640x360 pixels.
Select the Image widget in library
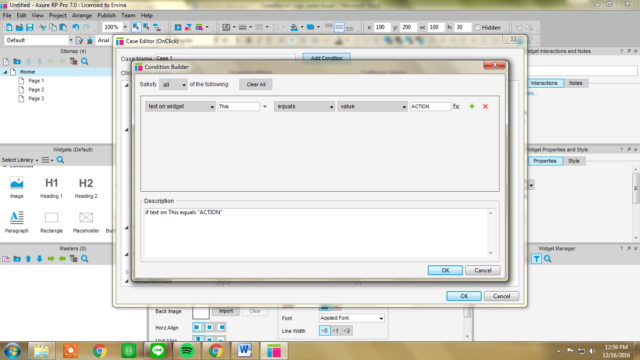pos(17,187)
